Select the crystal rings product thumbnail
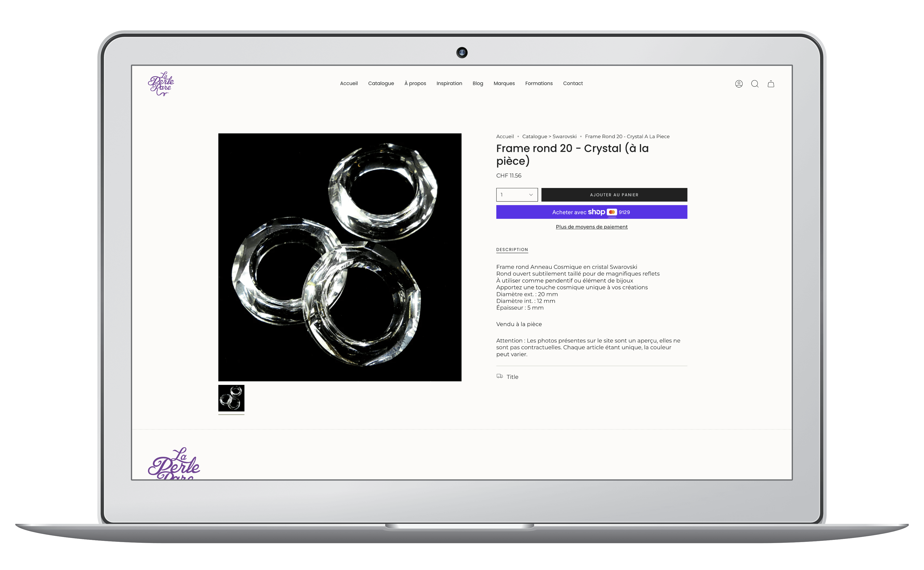Screen dimensions: 924x570 click(231, 398)
